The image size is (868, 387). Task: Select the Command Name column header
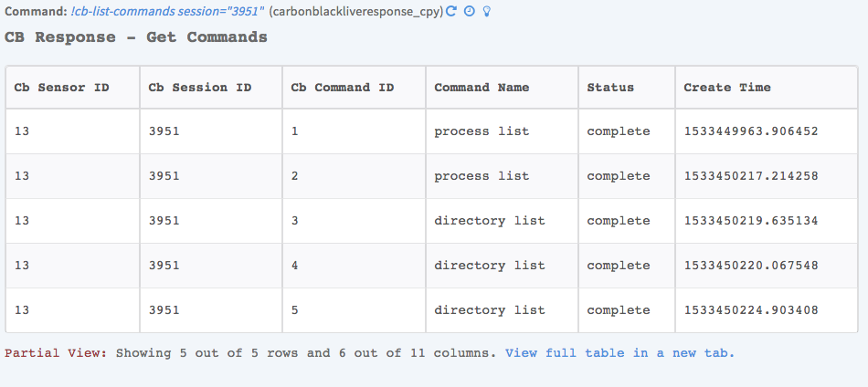(x=482, y=88)
